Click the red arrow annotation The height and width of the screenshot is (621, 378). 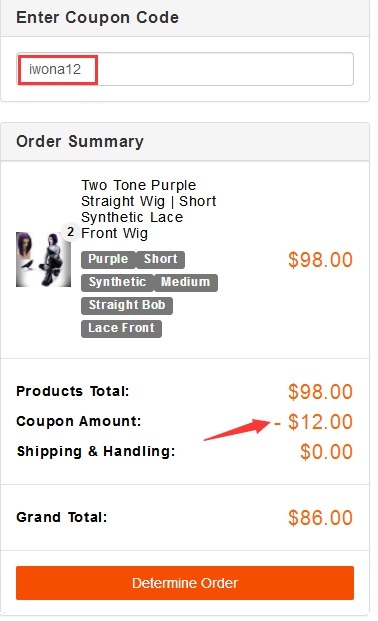point(237,430)
